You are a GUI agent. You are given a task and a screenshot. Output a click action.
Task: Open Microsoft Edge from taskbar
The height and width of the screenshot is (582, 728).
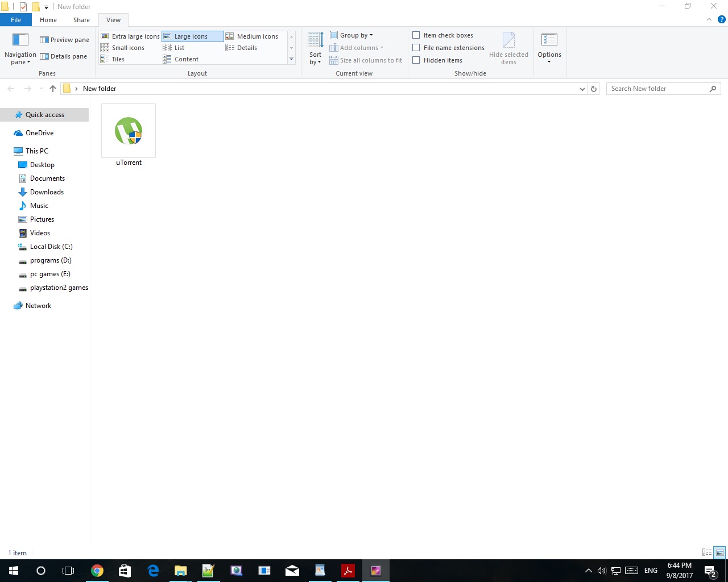coord(153,571)
